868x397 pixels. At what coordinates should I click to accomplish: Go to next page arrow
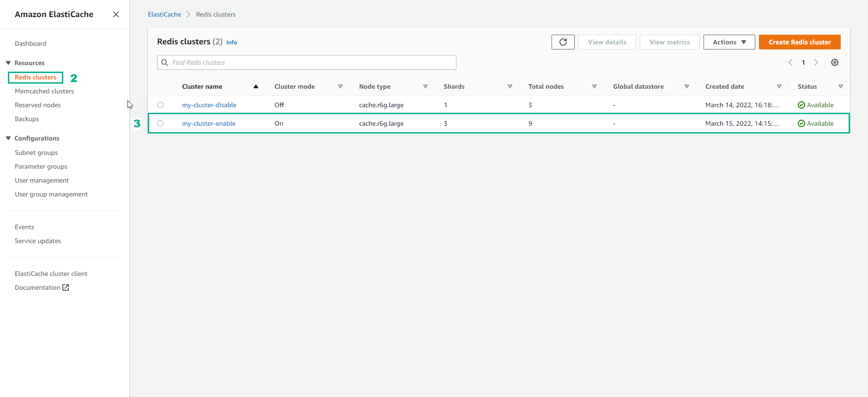coord(816,62)
